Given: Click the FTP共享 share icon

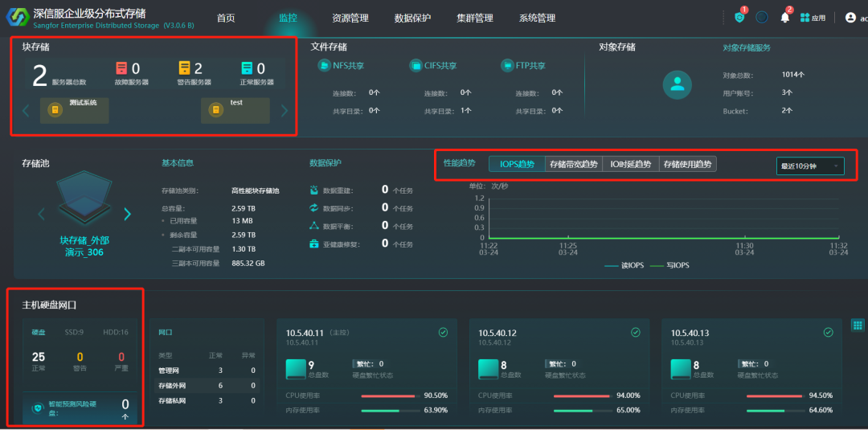Looking at the screenshot, I should pyautogui.click(x=507, y=65).
